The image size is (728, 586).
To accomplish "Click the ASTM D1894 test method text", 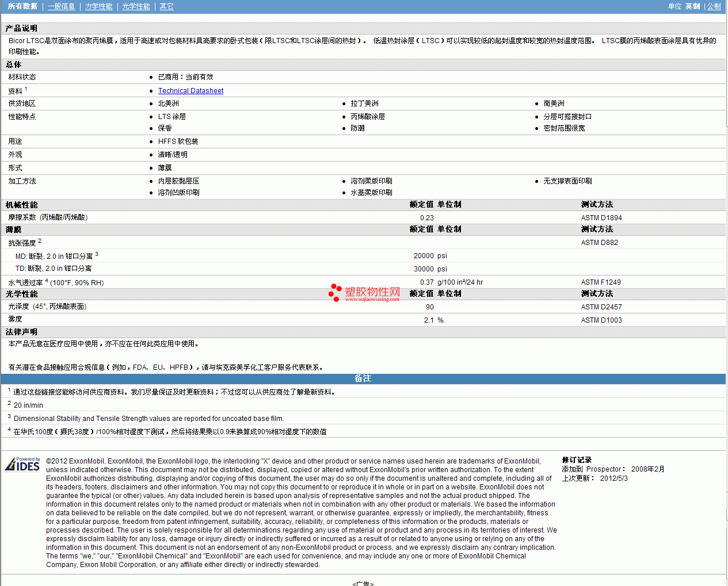I will (601, 218).
